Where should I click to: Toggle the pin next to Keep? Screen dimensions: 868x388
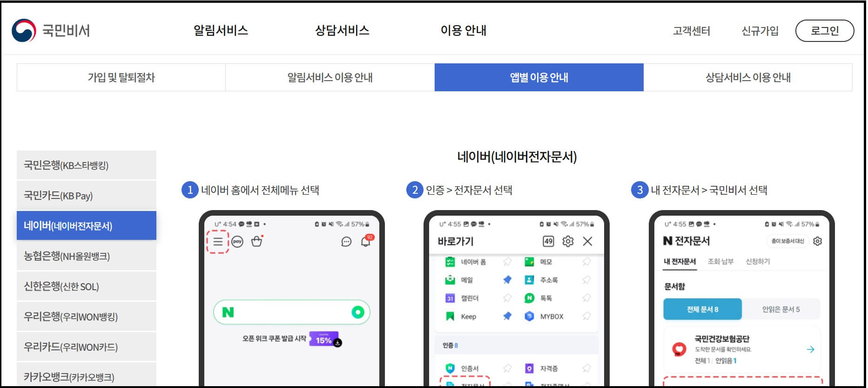click(507, 316)
